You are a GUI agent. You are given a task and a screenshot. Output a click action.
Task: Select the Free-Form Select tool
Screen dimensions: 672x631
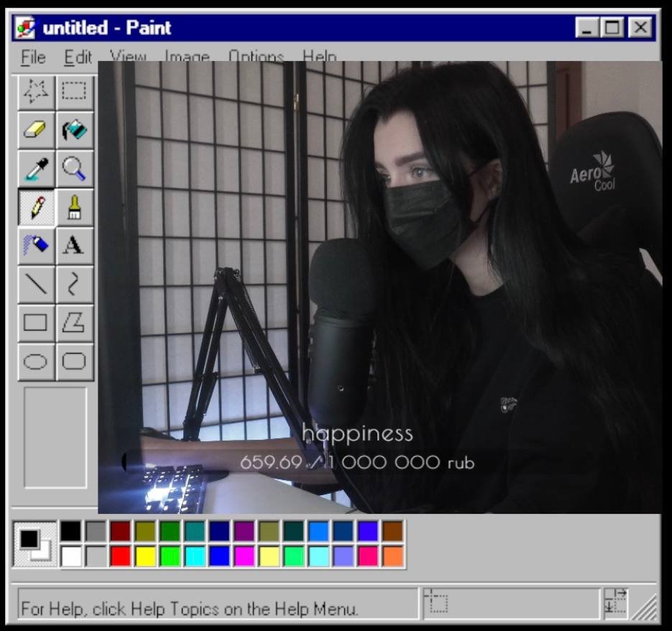36,91
